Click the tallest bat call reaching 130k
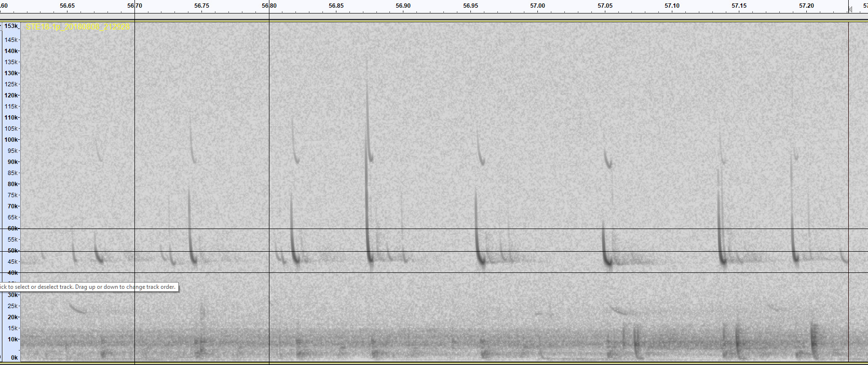 click(x=369, y=164)
